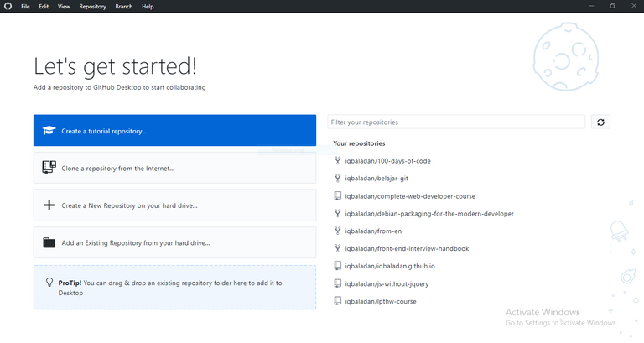Click repo icon beside iqbaladan.github.io
Image resolution: width=644 pixels, height=343 pixels.
(x=338, y=266)
